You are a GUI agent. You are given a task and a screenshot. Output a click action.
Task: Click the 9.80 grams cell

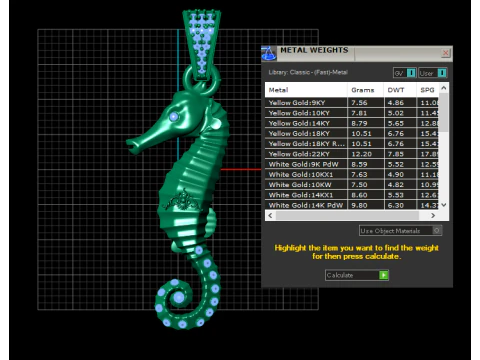[365, 205]
